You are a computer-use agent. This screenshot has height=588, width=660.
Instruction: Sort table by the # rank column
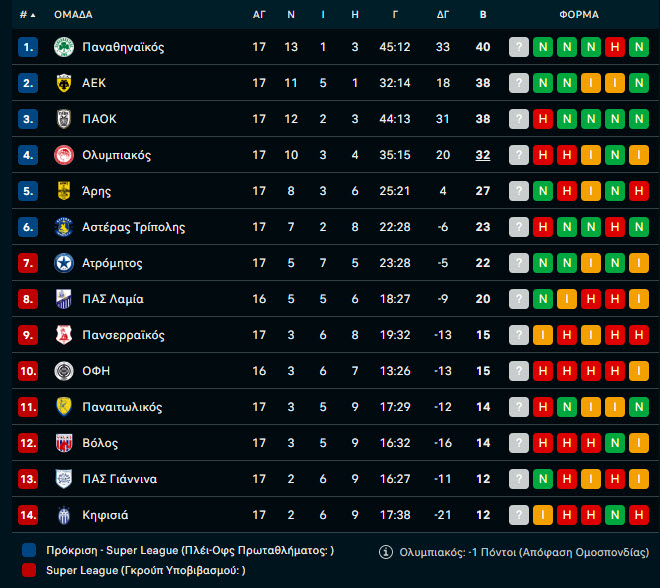(27, 15)
